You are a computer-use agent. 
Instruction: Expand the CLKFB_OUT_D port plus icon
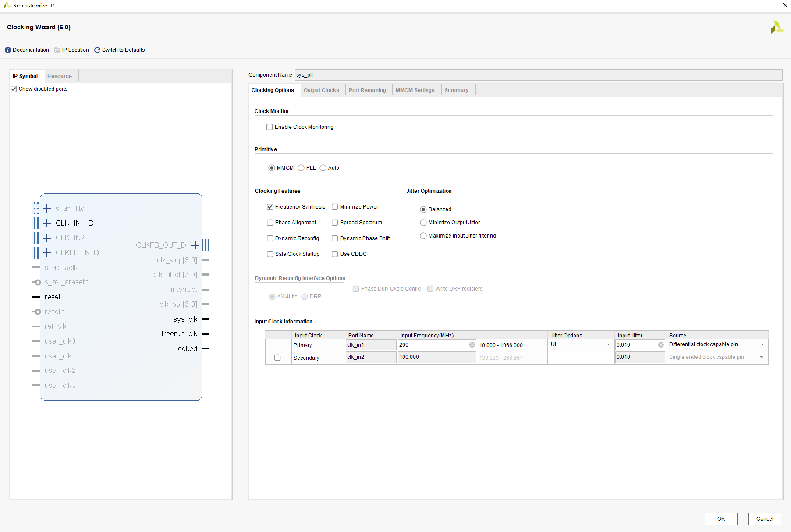coord(195,245)
